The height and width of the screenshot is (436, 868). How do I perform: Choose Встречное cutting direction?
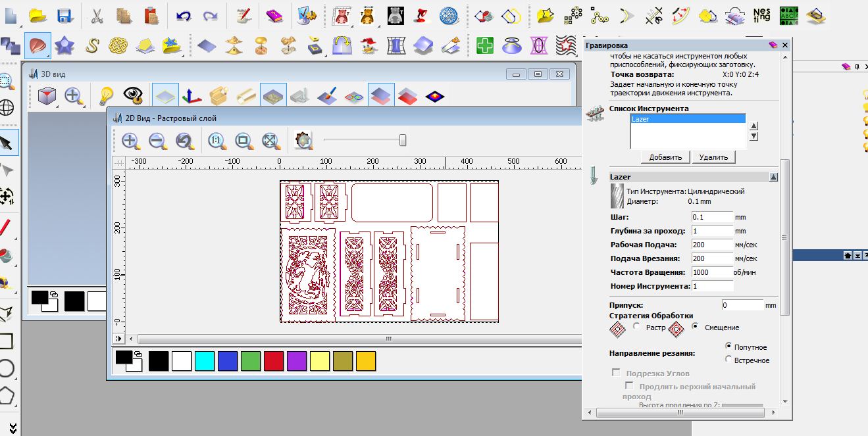728,360
